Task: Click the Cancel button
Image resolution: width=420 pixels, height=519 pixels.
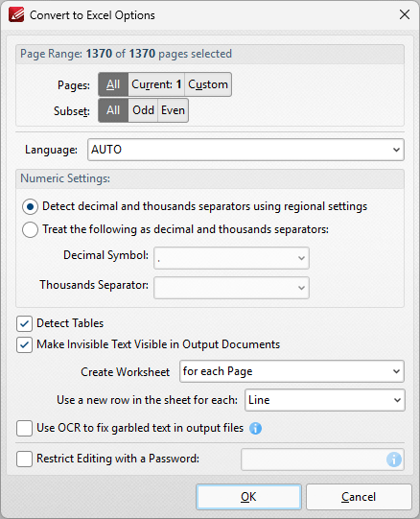Action: point(359,497)
